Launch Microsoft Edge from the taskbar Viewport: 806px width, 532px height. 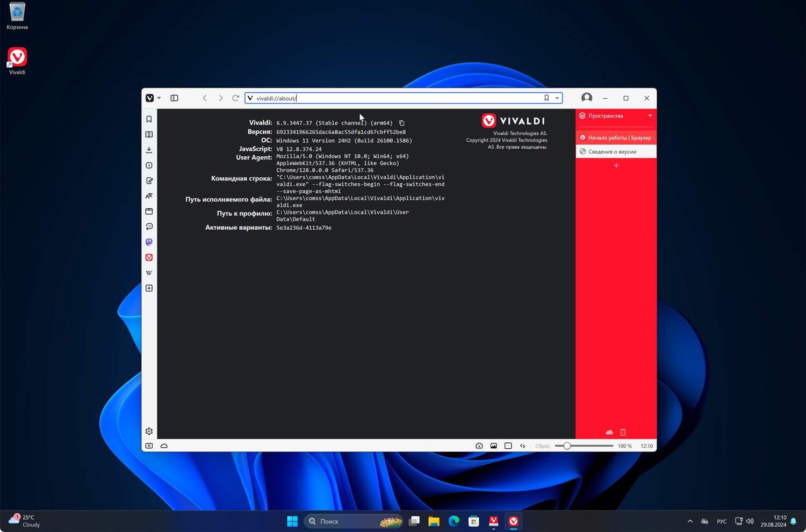pos(454,521)
